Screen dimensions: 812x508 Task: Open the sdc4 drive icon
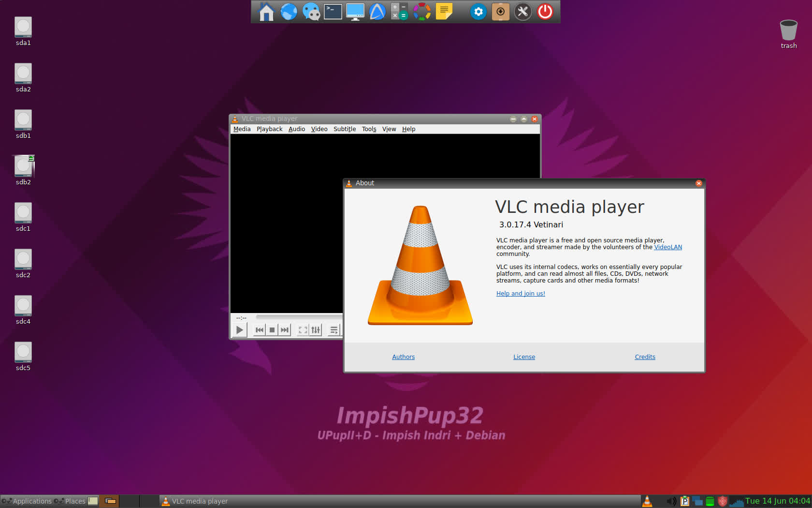tap(23, 306)
